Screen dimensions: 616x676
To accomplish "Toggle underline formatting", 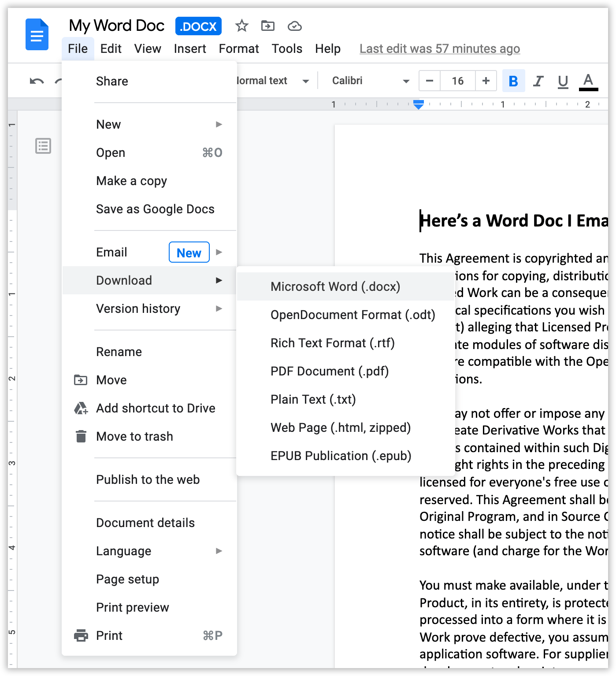I will tap(563, 81).
